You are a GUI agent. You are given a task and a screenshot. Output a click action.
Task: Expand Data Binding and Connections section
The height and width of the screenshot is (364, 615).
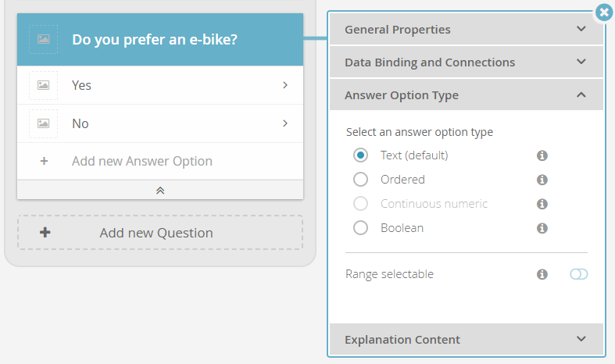click(467, 62)
